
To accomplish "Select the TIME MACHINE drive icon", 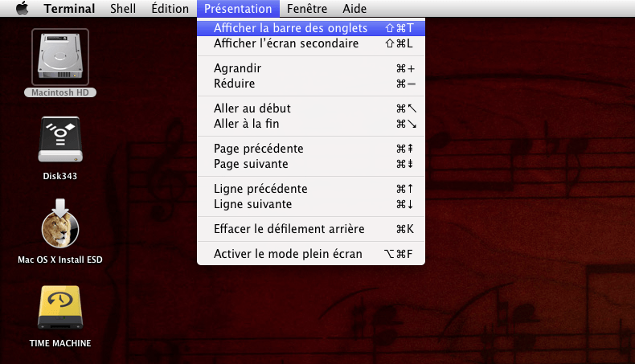I will (x=60, y=308).
